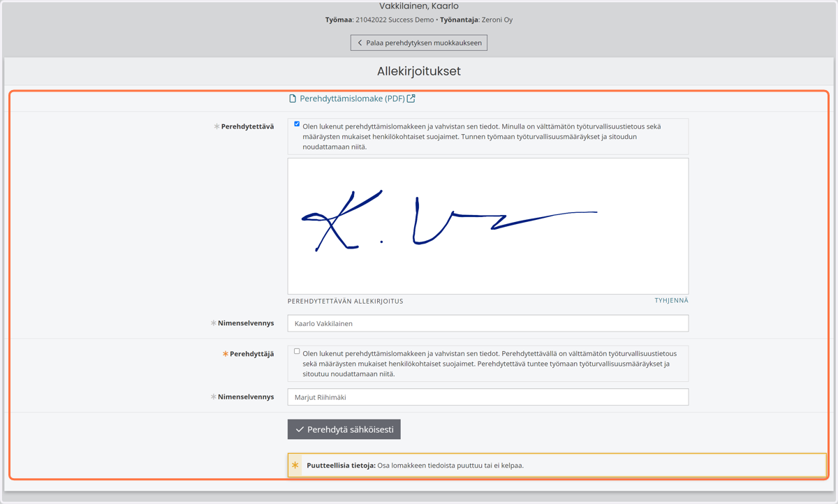Uncheck the Perehdytettävä confirmation checkbox
This screenshot has width=838, height=504.
[297, 124]
